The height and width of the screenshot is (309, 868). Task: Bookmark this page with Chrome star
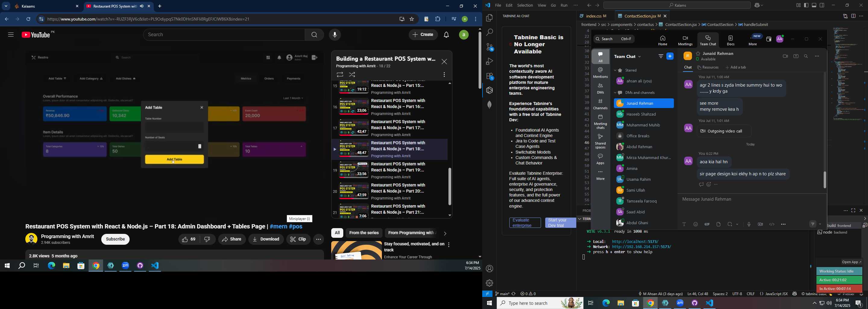[x=412, y=19]
